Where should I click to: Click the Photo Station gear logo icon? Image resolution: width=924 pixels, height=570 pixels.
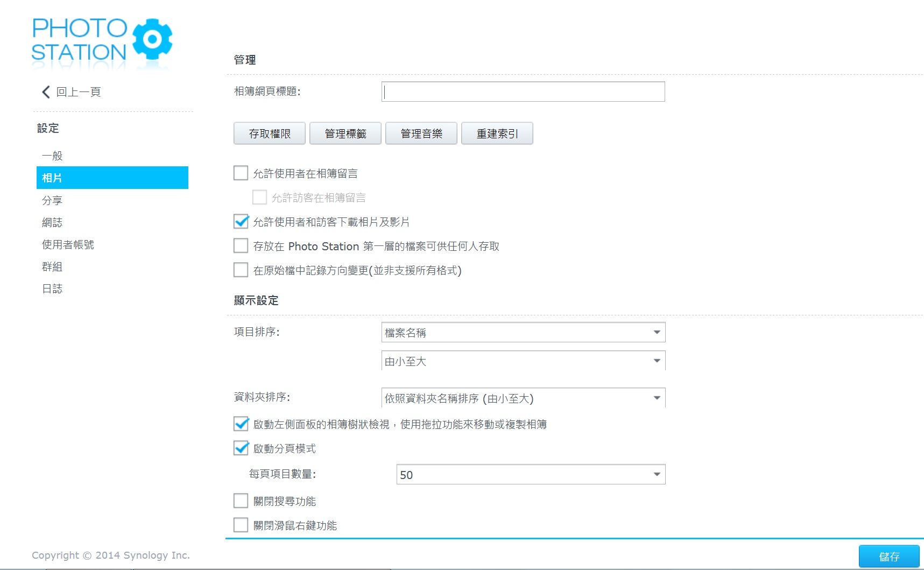tap(152, 39)
